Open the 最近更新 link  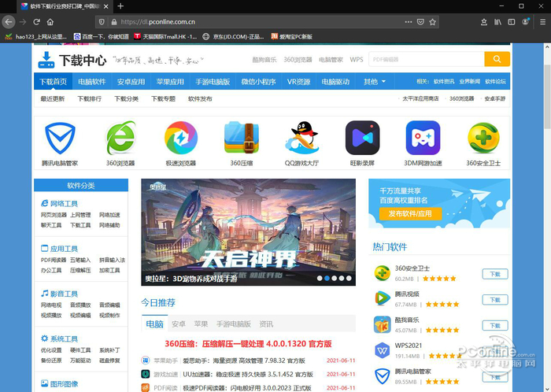pos(53,98)
